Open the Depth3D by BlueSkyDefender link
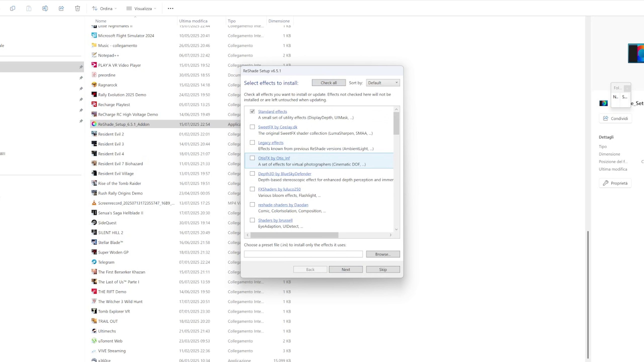 (285, 174)
